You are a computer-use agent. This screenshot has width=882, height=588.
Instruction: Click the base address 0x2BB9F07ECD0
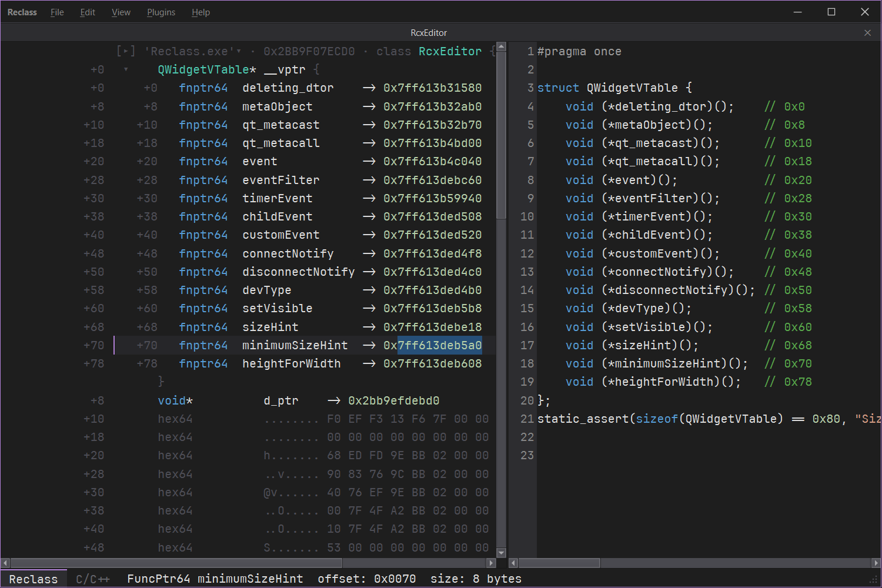(309, 51)
